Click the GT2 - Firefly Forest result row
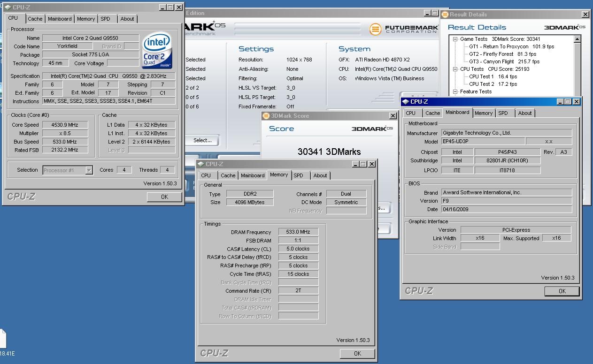Image resolution: width=593 pixels, height=364 pixels. (502, 54)
